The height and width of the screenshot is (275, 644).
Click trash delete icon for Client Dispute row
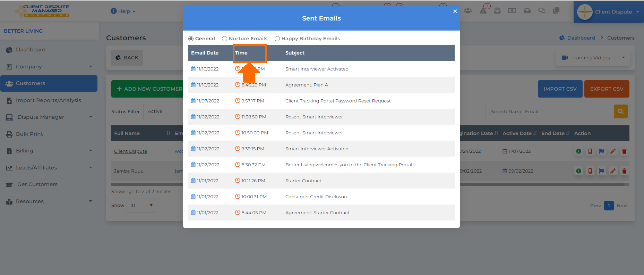(624, 151)
